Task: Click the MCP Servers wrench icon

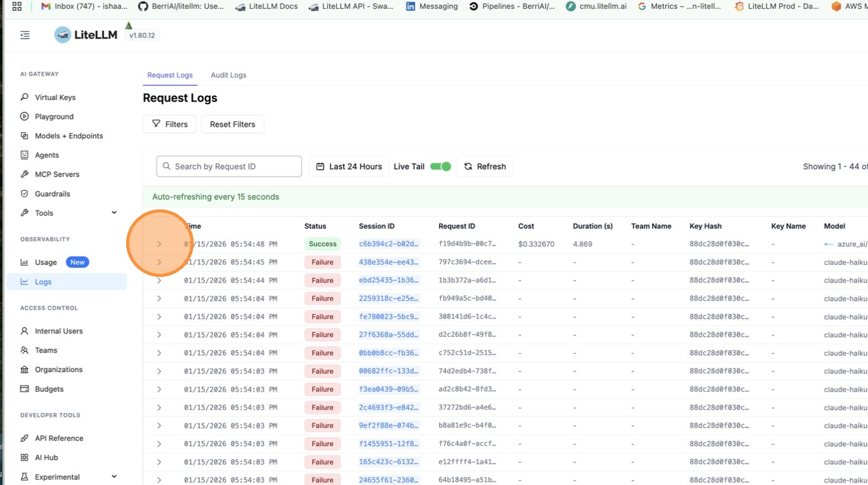Action: pyautogui.click(x=25, y=174)
